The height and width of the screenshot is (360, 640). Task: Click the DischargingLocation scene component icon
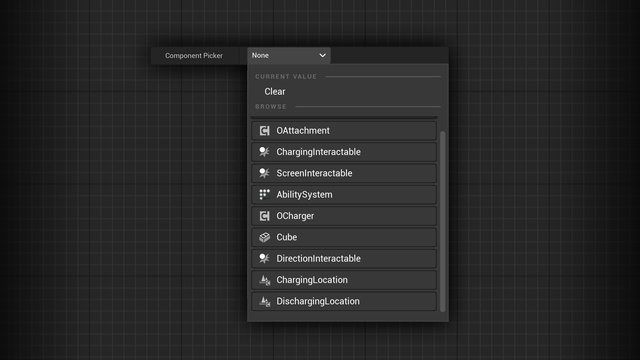[x=264, y=301]
